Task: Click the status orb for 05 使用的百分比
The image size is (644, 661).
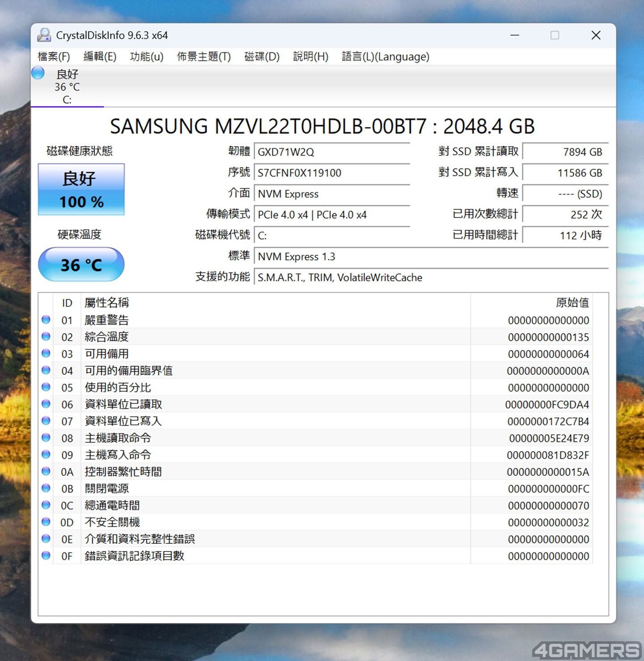Action: click(x=46, y=387)
